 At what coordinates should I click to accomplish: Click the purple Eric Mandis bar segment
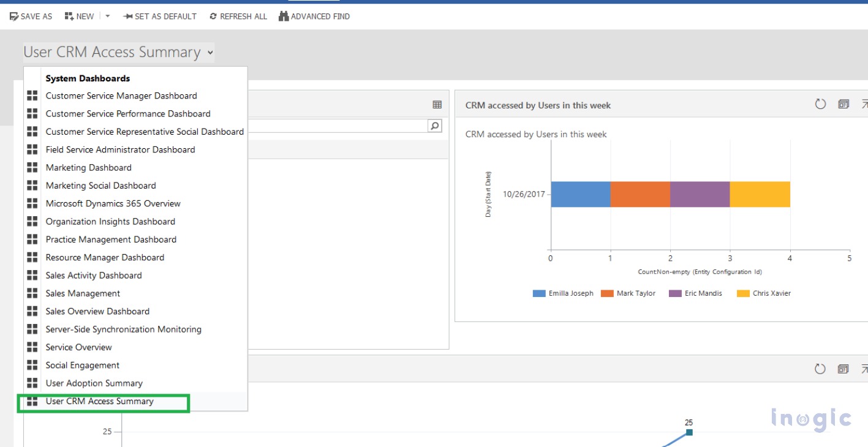700,194
